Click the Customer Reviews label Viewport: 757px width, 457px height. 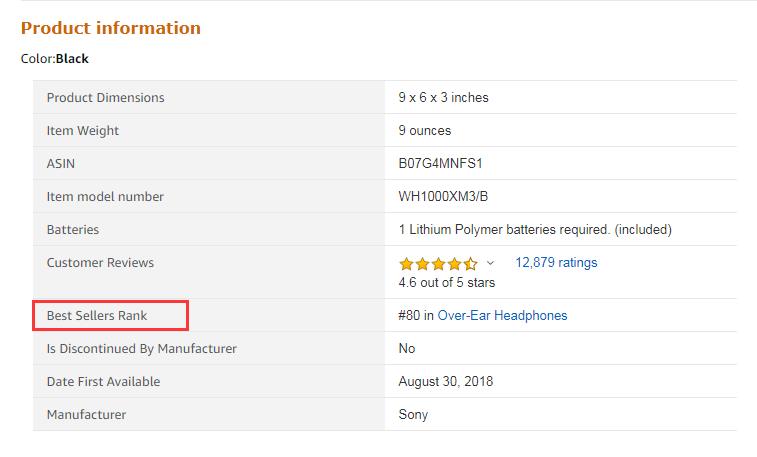point(100,263)
